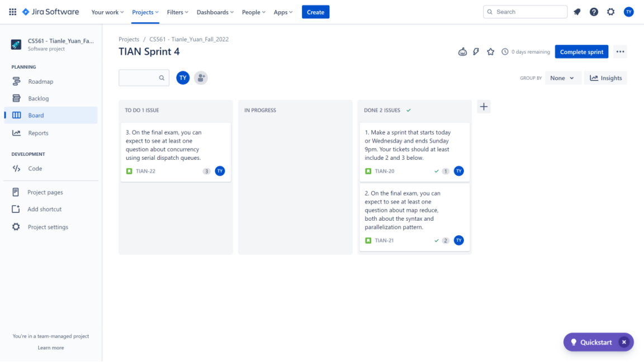Click the Projects breadcrumb link
This screenshot has width=644, height=362.
tap(129, 40)
